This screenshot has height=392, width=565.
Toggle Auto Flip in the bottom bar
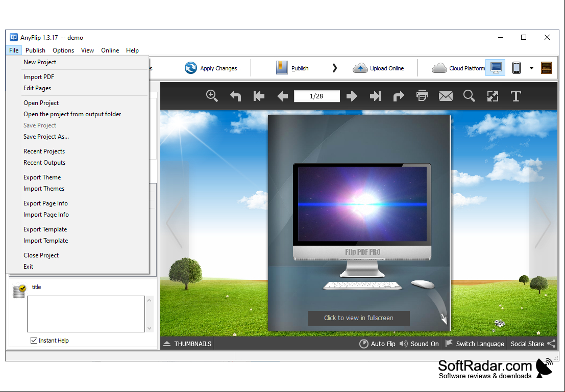(x=377, y=344)
